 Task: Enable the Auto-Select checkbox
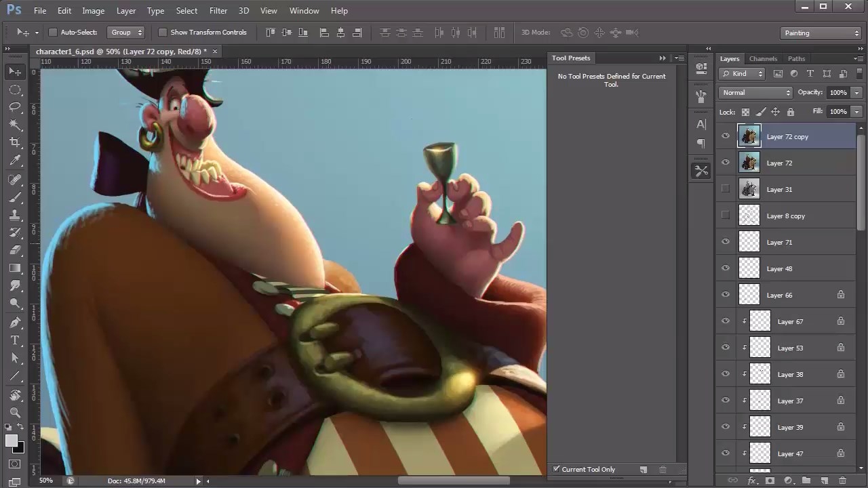tap(53, 33)
